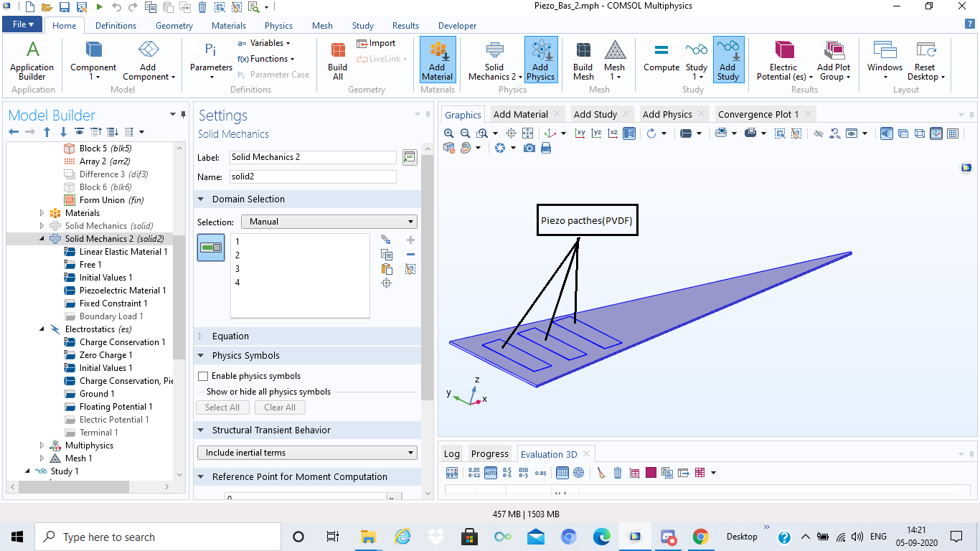Click the Label field containing Solid Mechanics 2
Screen dimensions: 980x551
point(313,157)
